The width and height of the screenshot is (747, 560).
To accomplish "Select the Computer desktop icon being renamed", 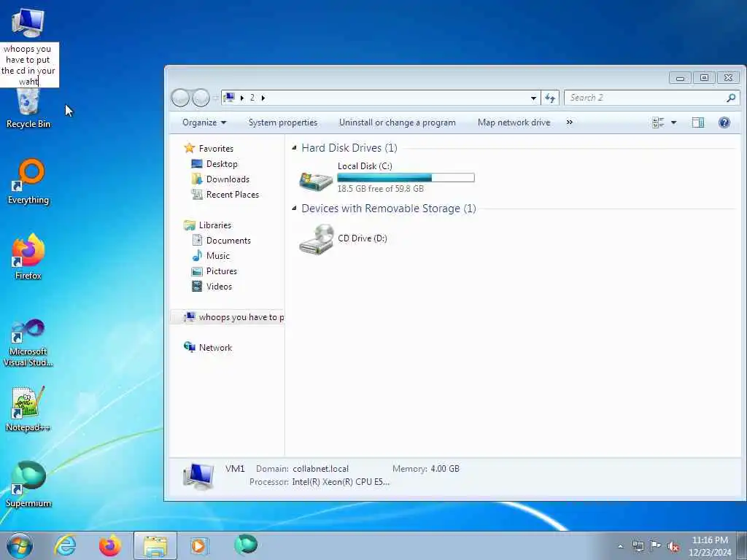I will [28, 23].
